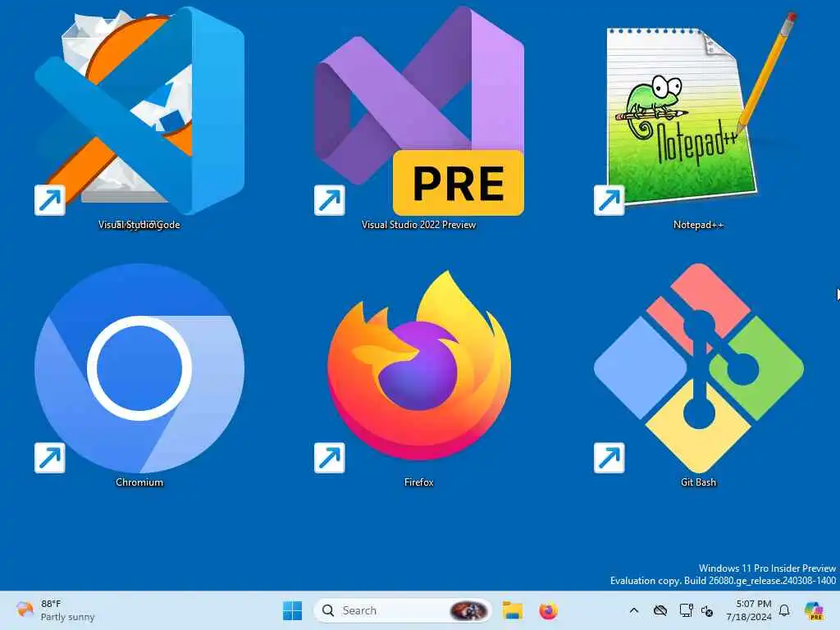The height and width of the screenshot is (630, 840).
Task: Show hidden tray icons with the chevron
Action: point(634,610)
